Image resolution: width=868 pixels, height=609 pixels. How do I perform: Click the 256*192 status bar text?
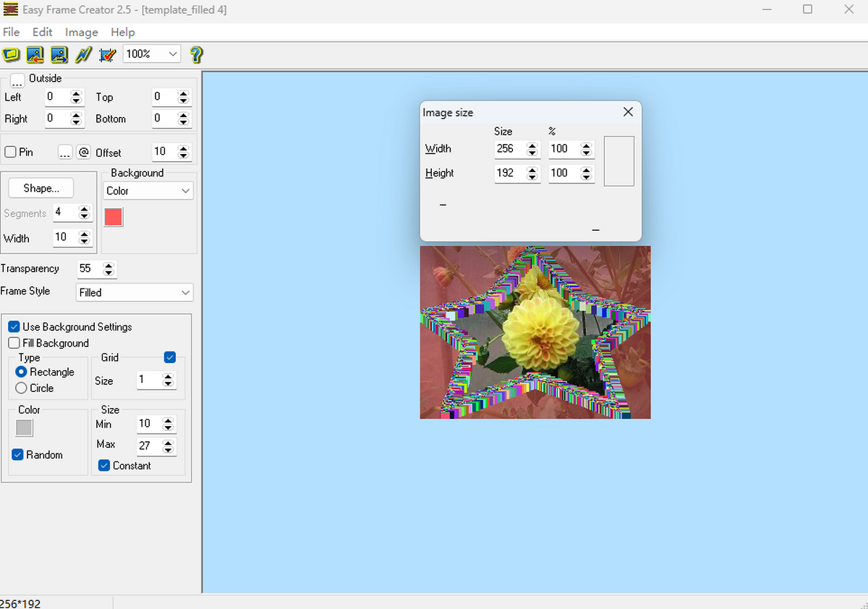20,603
